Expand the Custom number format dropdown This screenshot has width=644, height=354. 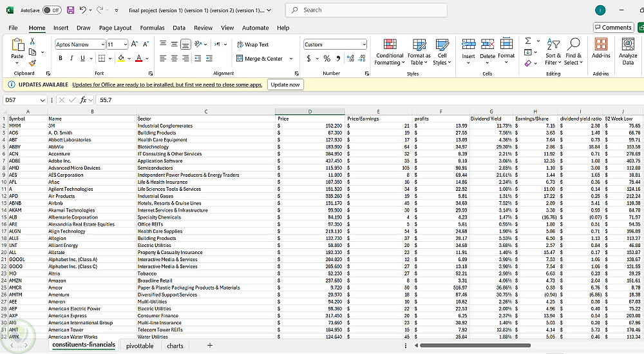[364, 44]
